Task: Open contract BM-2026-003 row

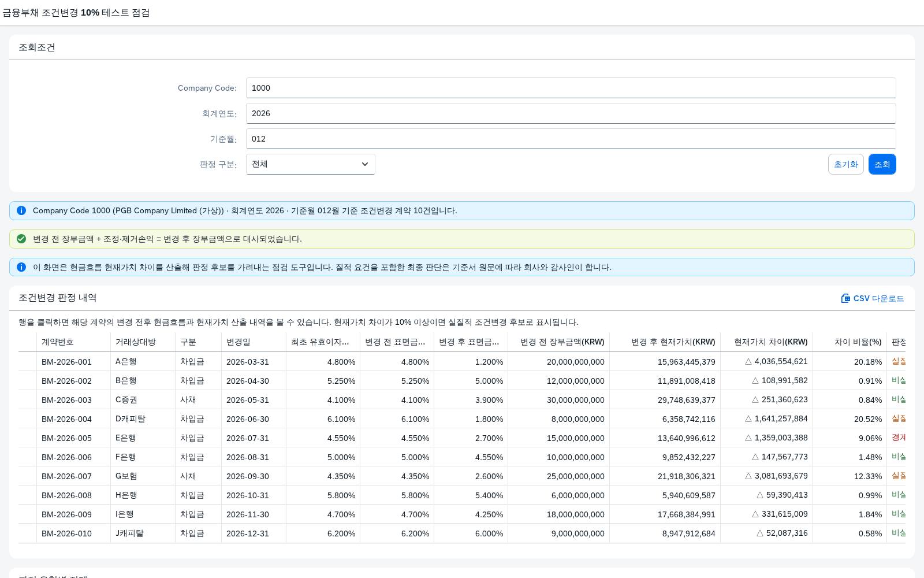Action: pyautogui.click(x=462, y=400)
